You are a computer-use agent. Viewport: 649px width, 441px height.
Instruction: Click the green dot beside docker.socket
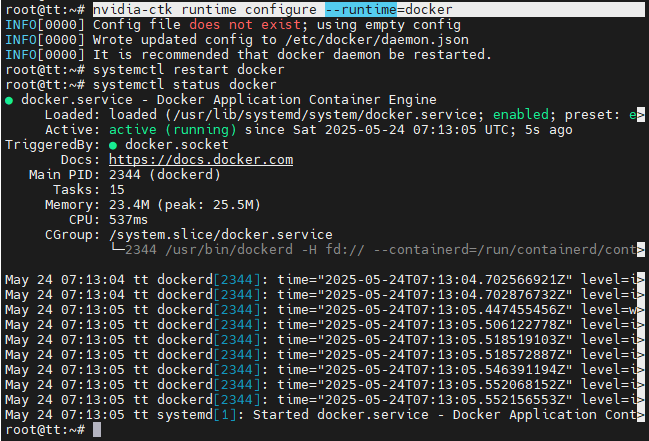click(113, 145)
